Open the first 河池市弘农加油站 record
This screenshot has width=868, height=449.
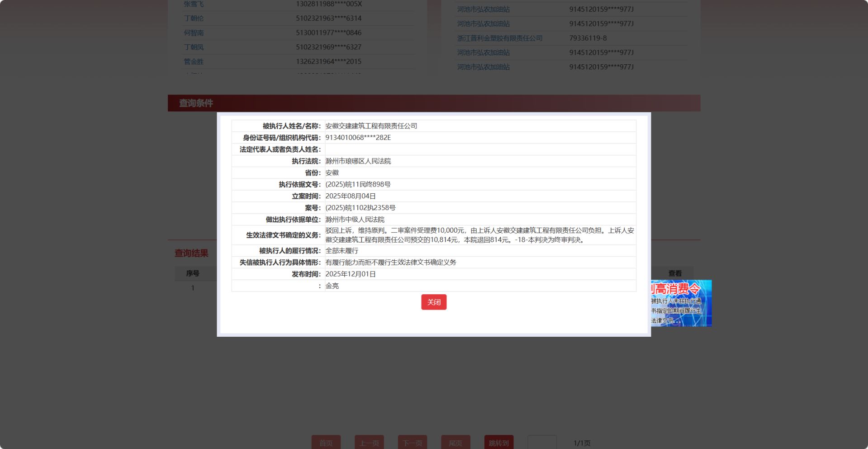tap(483, 9)
